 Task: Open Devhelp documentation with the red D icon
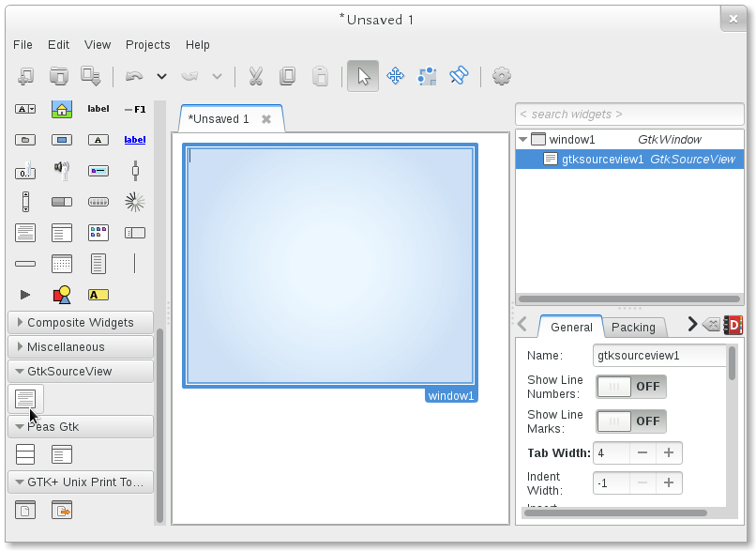(733, 325)
